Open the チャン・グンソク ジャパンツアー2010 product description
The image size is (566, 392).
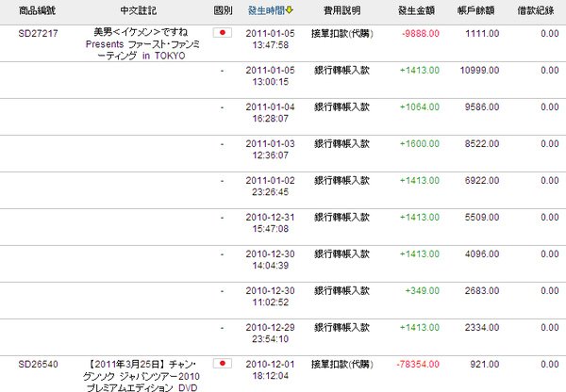coord(141,376)
